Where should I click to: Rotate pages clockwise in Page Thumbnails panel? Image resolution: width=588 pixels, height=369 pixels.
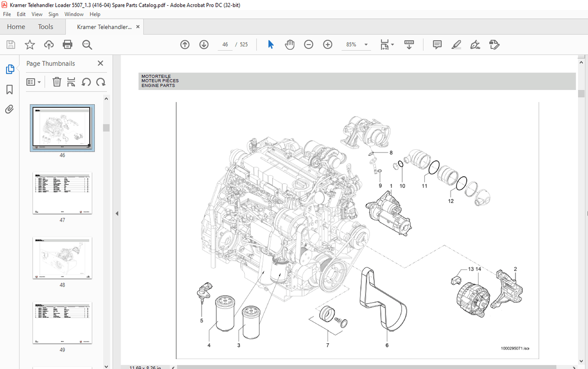tap(101, 82)
